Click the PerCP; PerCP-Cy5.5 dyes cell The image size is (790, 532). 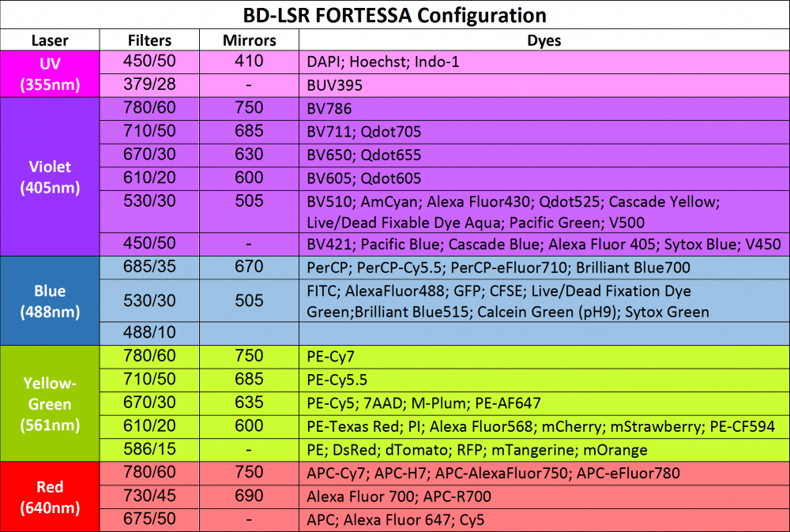point(544,268)
